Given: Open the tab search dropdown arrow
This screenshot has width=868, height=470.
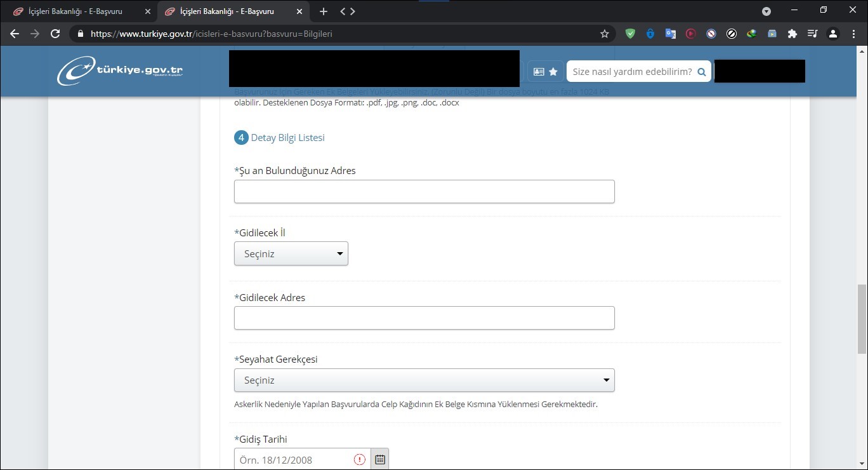Looking at the screenshot, I should [x=766, y=11].
